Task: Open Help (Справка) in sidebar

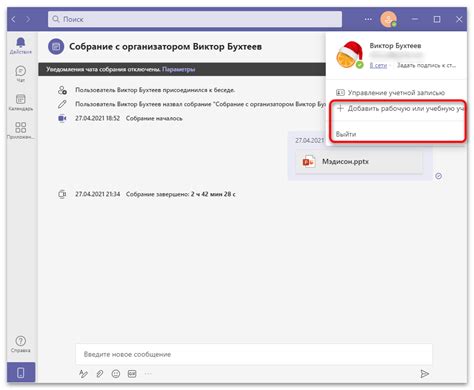Action: tap(21, 344)
